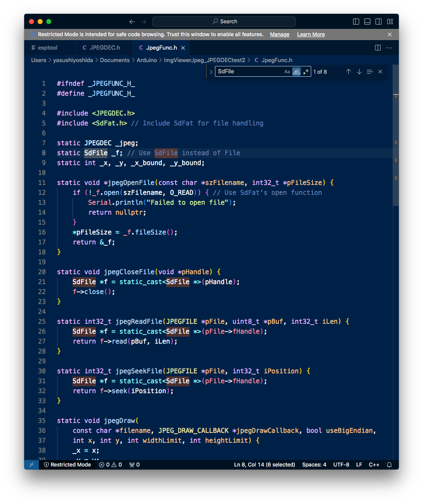The image size is (423, 504).
Task: Click the #include <JPEGDEC.h> line
Action: click(96, 113)
